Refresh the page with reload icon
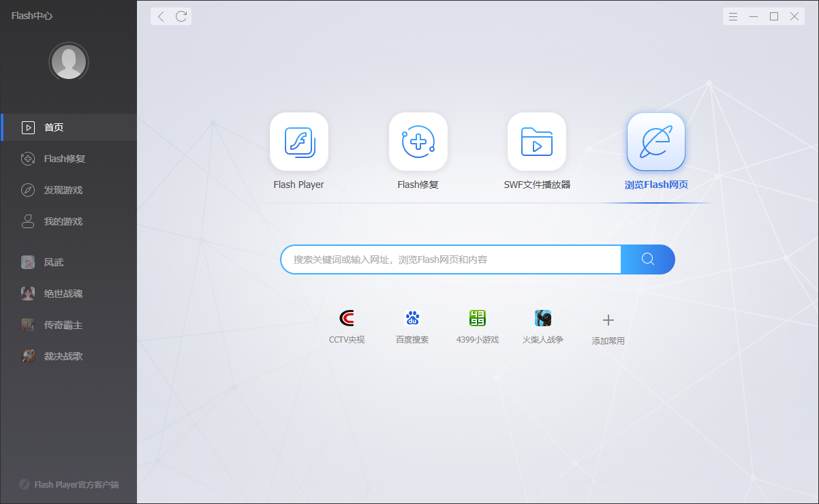Image resolution: width=819 pixels, height=504 pixels. coord(181,16)
